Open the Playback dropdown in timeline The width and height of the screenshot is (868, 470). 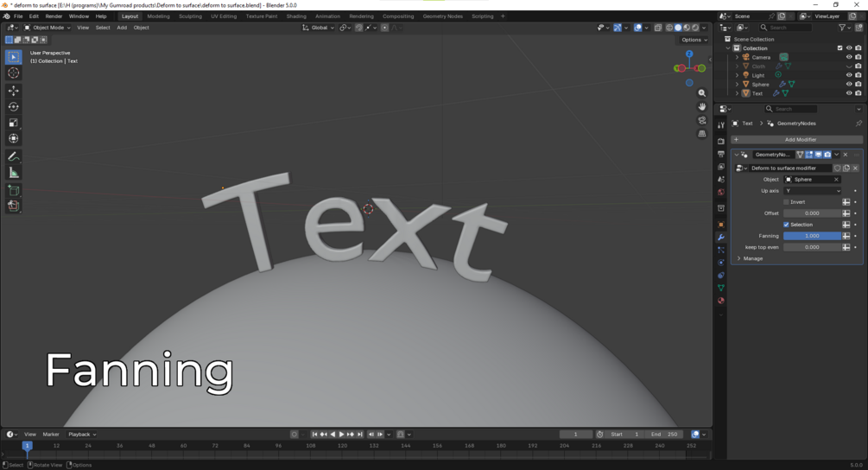[82, 434]
